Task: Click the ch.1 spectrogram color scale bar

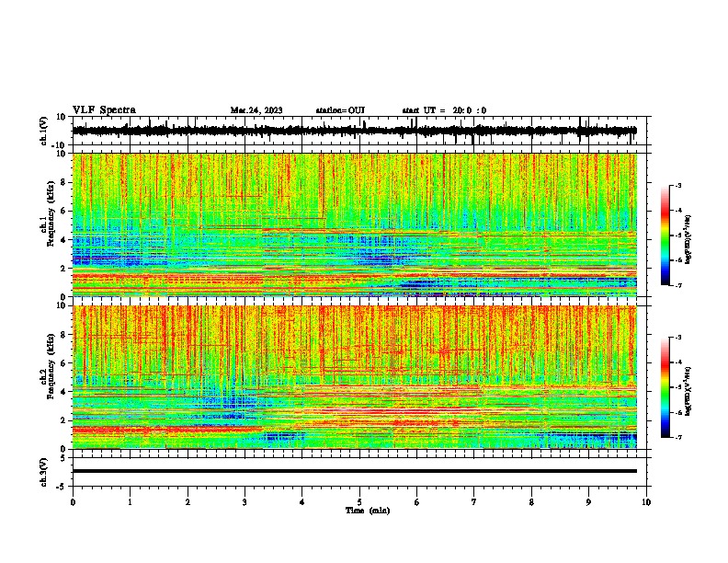Action: [x=665, y=236]
